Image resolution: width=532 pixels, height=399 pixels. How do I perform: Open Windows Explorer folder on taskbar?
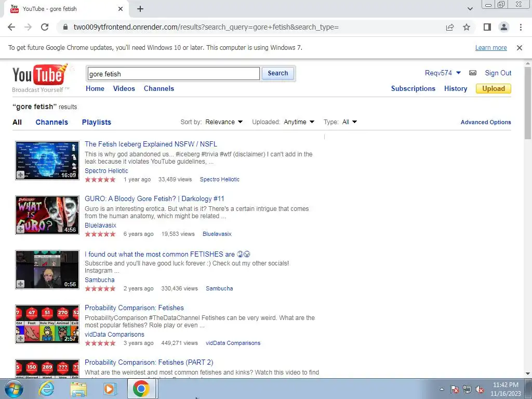78,389
